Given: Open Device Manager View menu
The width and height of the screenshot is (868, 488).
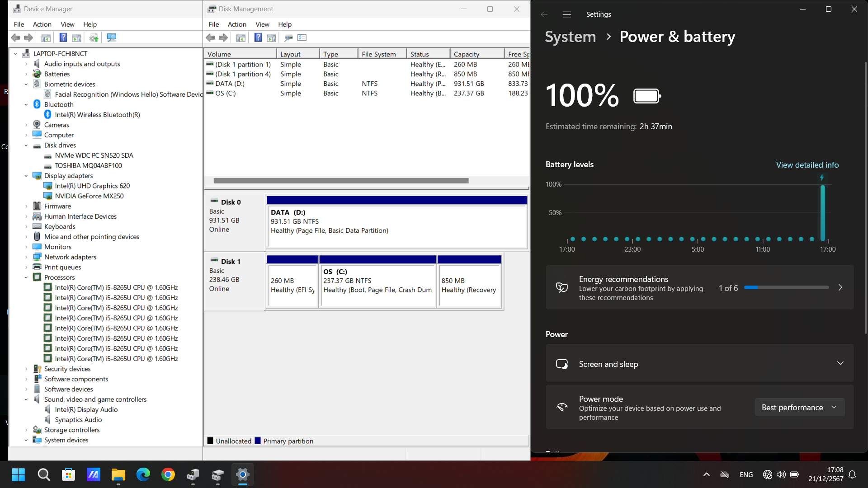Looking at the screenshot, I should [67, 24].
